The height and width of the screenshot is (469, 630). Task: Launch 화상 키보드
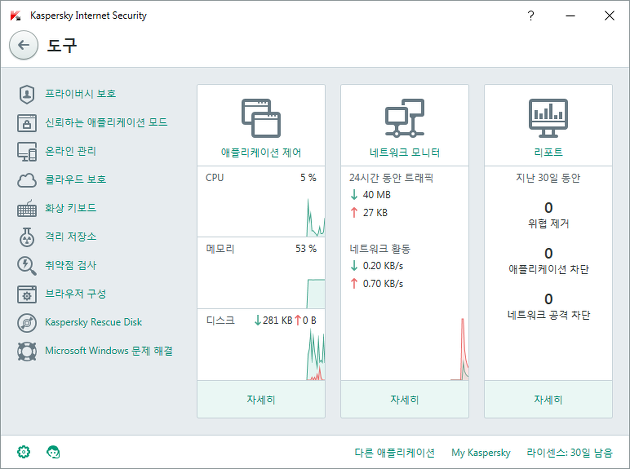pos(70,208)
